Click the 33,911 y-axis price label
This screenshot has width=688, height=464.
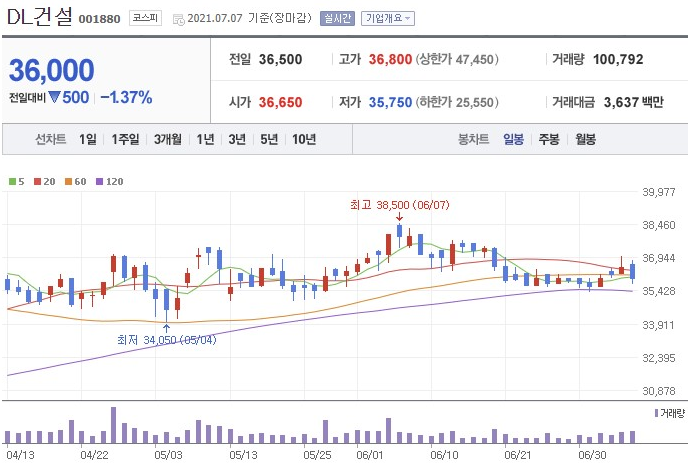659,325
